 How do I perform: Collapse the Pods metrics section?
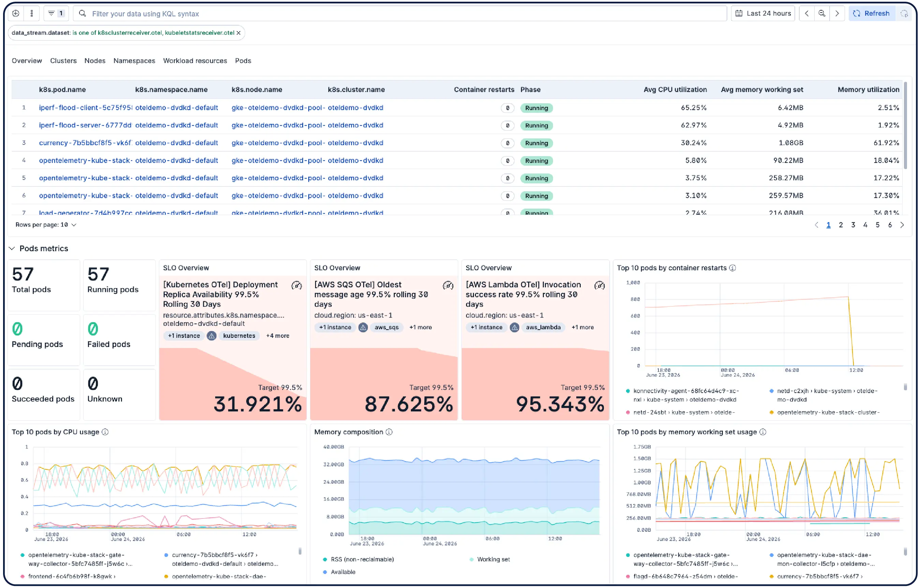[12, 248]
